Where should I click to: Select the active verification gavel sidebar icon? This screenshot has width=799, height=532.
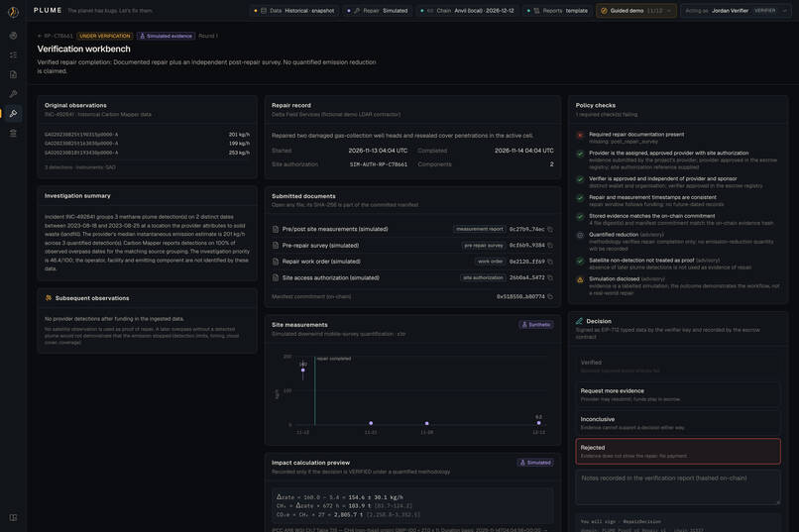point(13,113)
